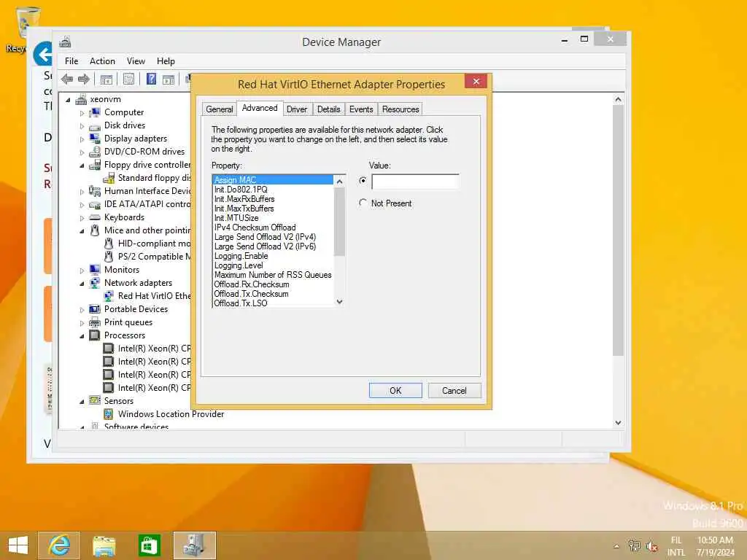Viewport: 747px width, 560px height.
Task: Switch to the General tab
Action: (219, 109)
